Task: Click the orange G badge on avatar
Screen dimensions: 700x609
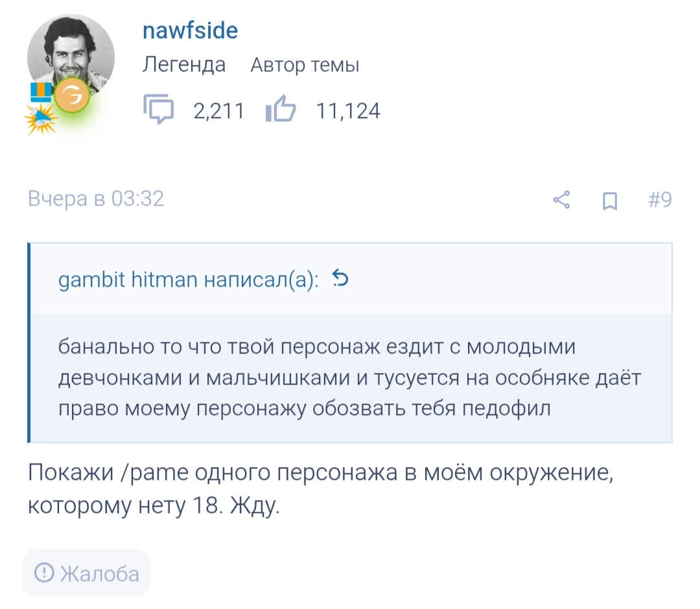Action: pyautogui.click(x=72, y=97)
